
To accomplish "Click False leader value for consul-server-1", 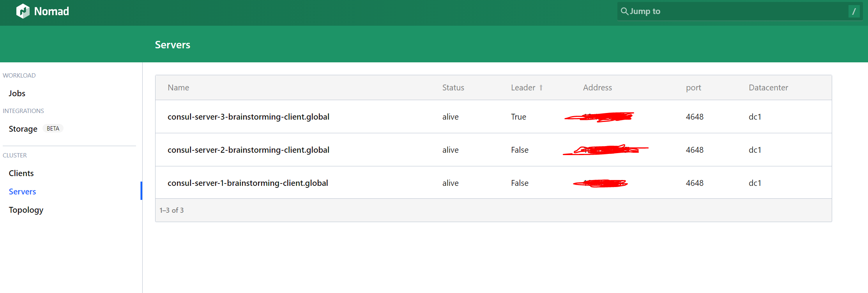I will (x=520, y=183).
